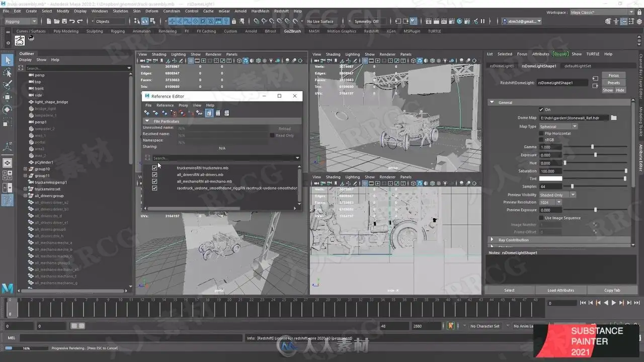Play forwards on the timeline

[614, 303]
